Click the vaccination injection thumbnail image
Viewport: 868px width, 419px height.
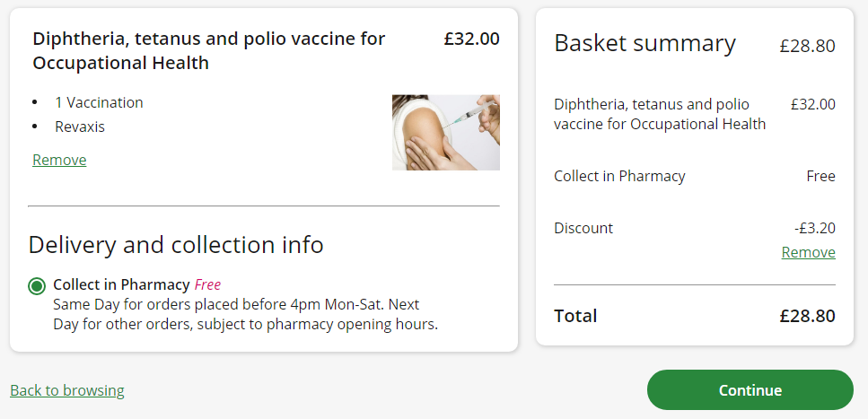(445, 132)
